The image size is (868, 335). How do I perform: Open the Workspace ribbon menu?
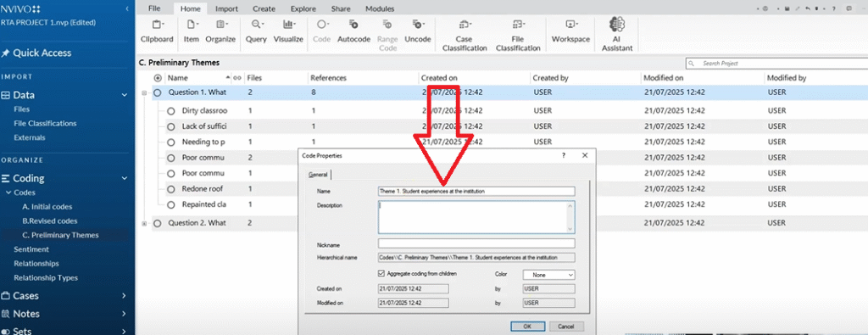pyautogui.click(x=570, y=31)
